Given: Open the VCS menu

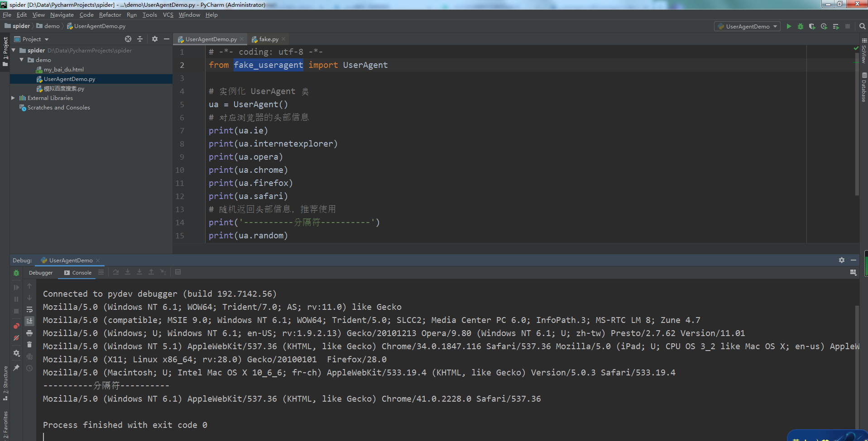Looking at the screenshot, I should pos(168,15).
